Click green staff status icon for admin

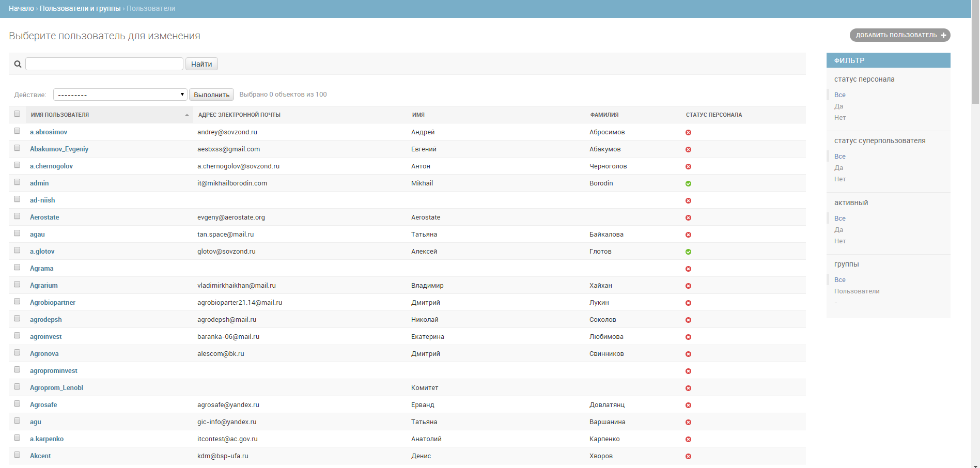(x=688, y=184)
